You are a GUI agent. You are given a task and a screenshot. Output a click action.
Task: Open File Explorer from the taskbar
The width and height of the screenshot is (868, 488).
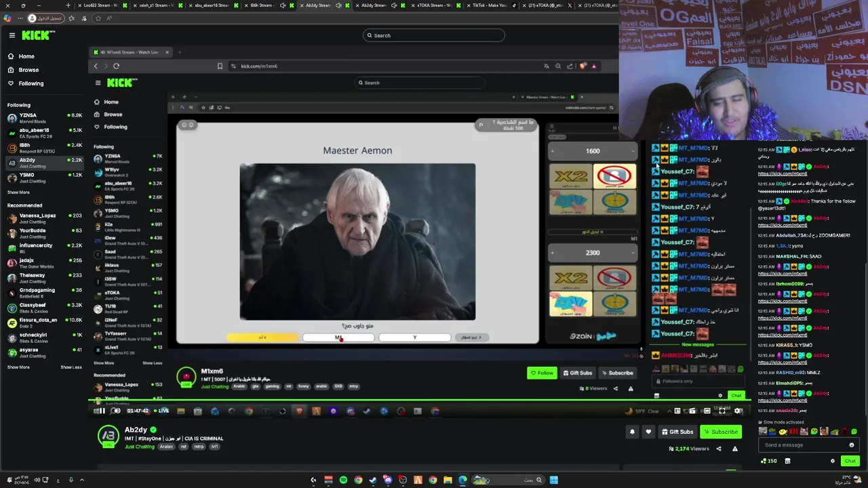click(x=448, y=480)
